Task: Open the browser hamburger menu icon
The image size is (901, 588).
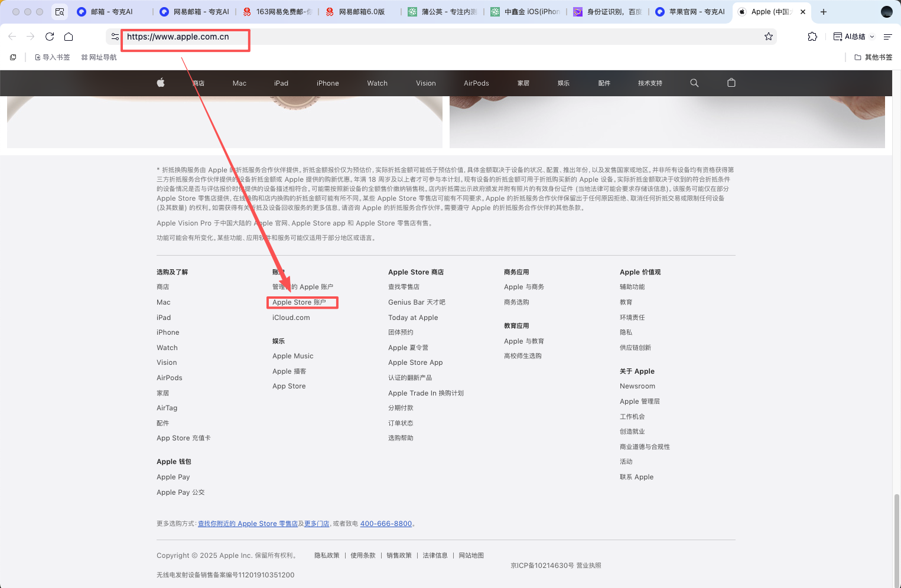Action: point(887,37)
